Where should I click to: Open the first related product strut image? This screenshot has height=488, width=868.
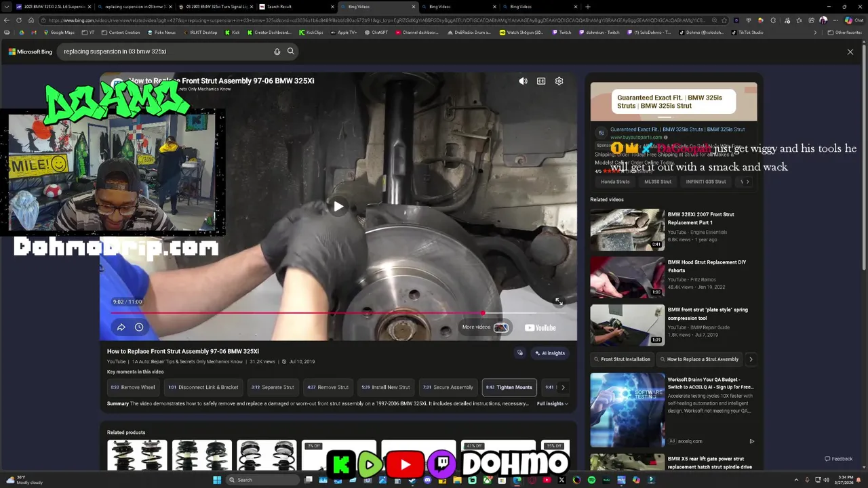137,455
